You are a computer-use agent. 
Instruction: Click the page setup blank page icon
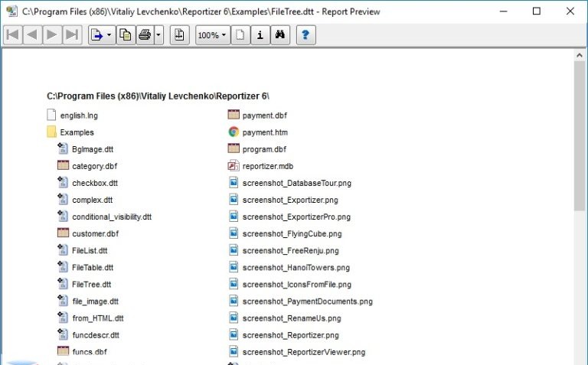coord(240,35)
